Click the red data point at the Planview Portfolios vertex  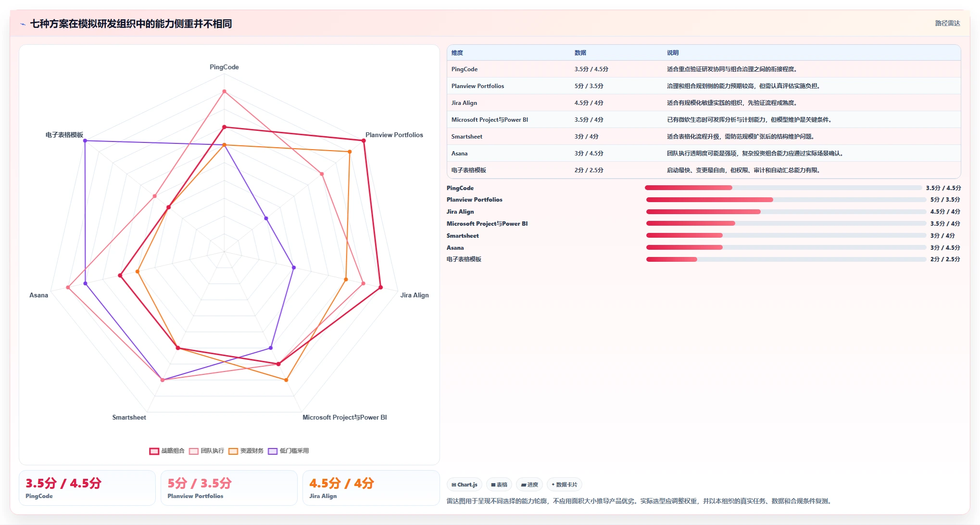(x=364, y=141)
